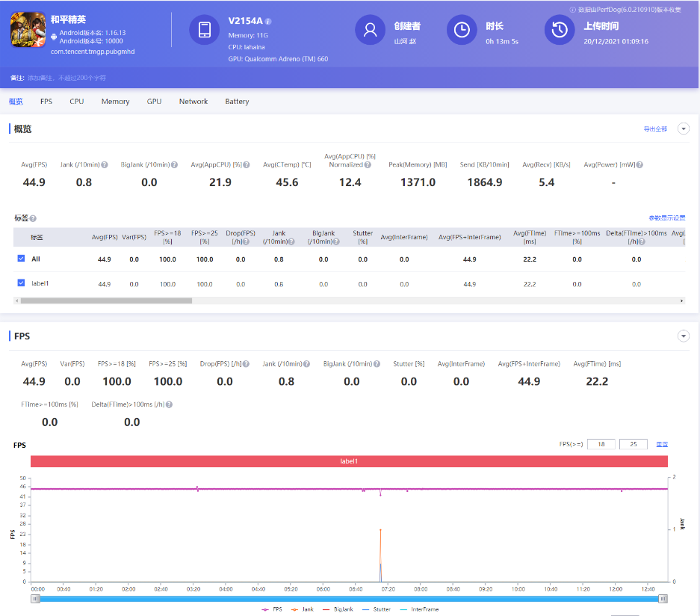Click the phone device icon in header

(203, 30)
